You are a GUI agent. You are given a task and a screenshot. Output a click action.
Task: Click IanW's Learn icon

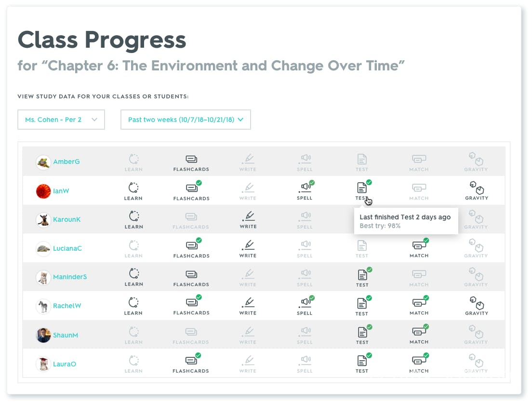[x=133, y=188]
